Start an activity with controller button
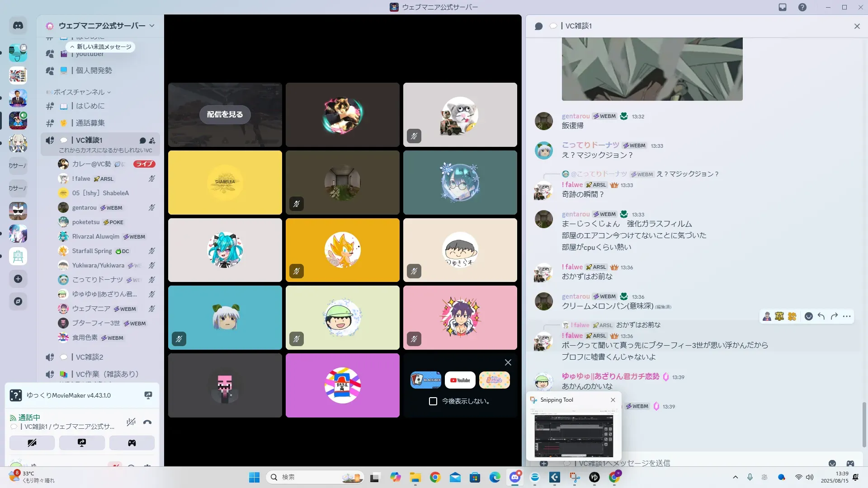 132,443
